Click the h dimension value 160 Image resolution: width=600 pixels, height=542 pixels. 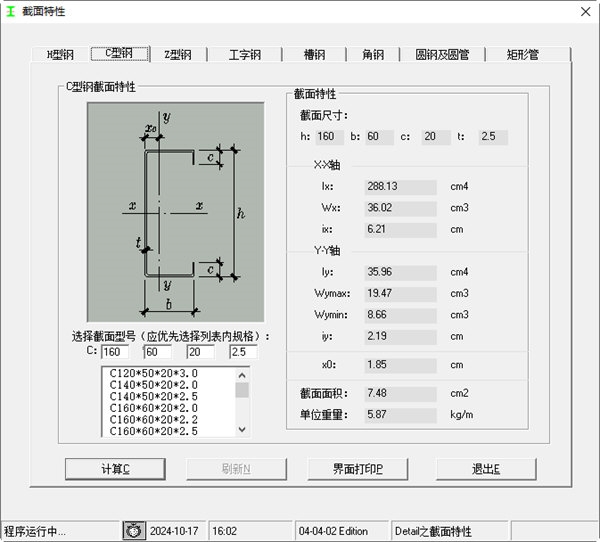pyautogui.click(x=329, y=137)
